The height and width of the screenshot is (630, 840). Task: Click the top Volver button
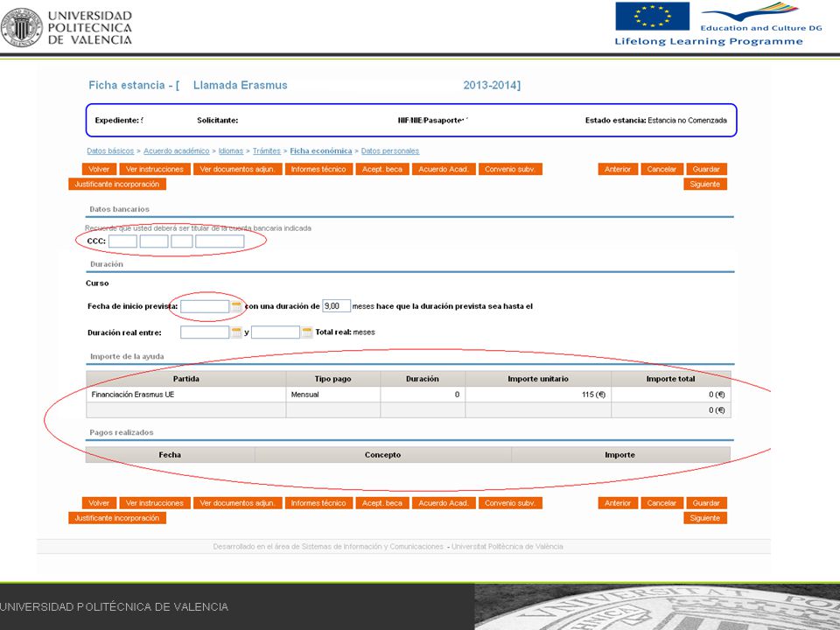(99, 169)
